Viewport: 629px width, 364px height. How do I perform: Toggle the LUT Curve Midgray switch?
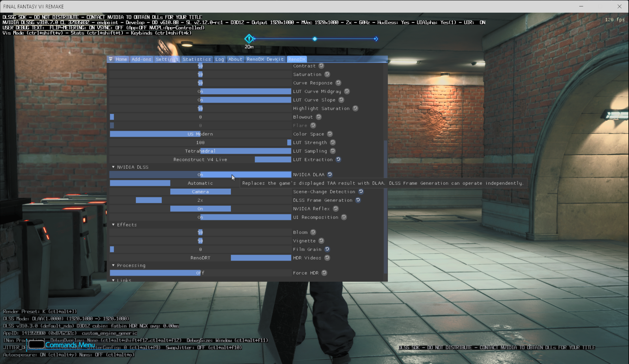(x=201, y=91)
